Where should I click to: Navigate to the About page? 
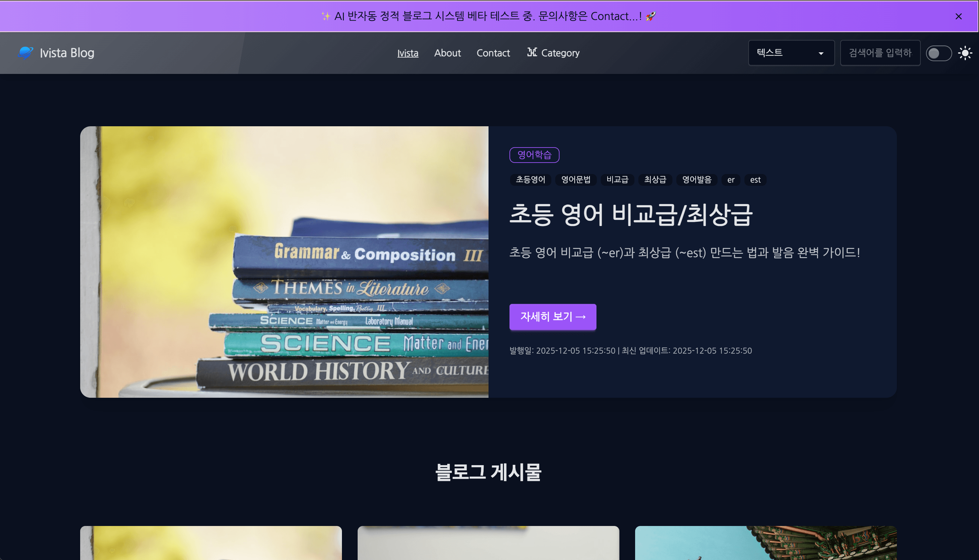447,53
